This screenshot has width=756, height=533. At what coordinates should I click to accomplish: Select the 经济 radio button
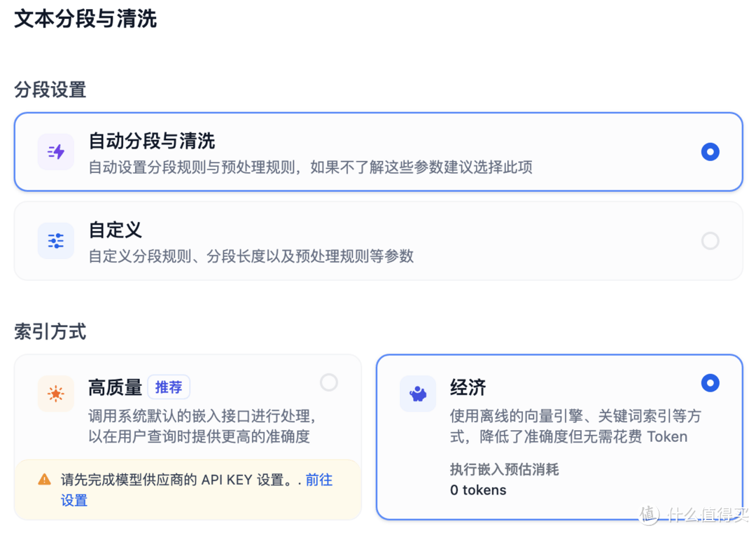pos(710,382)
